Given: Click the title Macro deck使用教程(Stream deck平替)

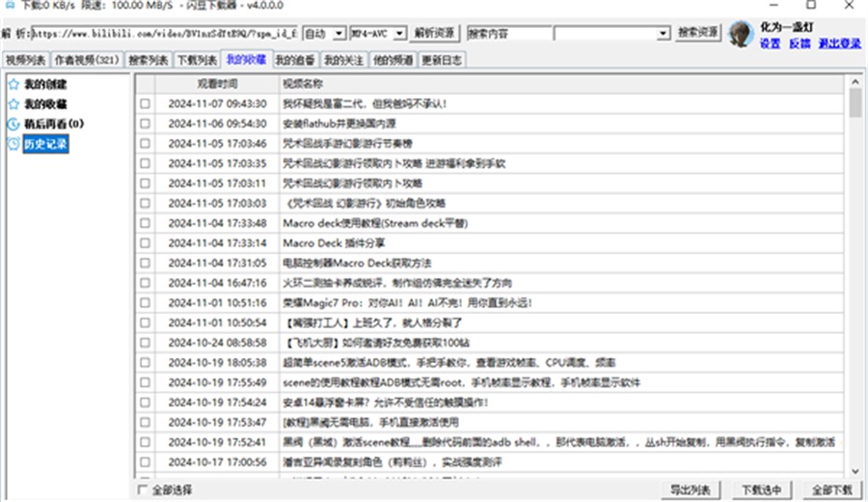Looking at the screenshot, I should click(375, 223).
